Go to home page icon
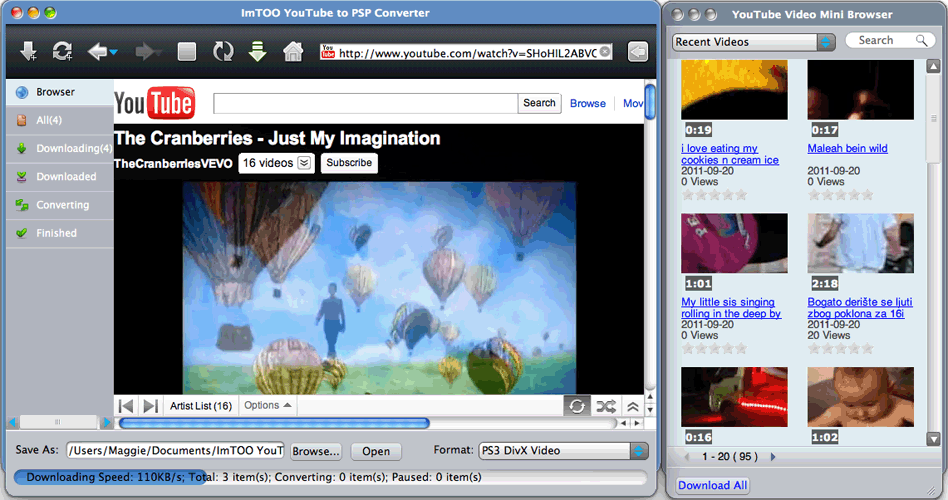948x500 pixels. click(x=293, y=52)
